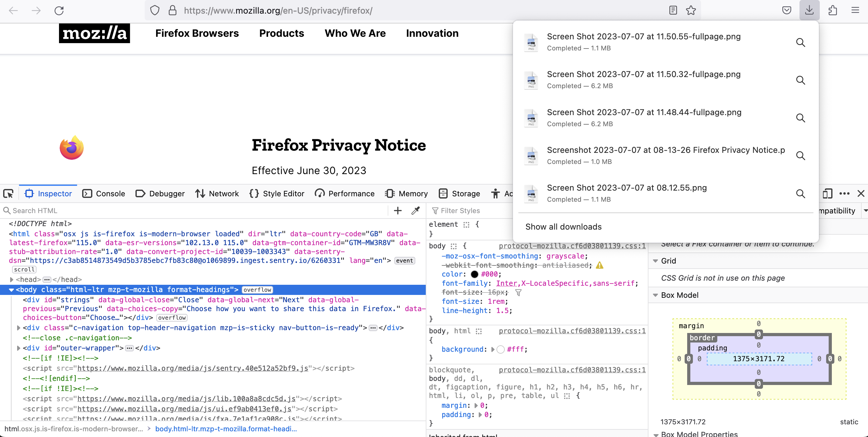Pick a page color with eyedropper
The image size is (868, 437).
(416, 211)
